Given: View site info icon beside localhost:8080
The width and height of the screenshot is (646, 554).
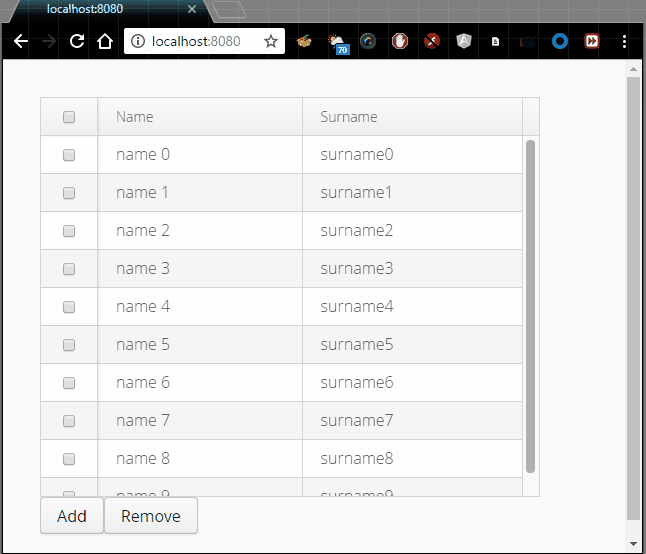Looking at the screenshot, I should point(138,41).
